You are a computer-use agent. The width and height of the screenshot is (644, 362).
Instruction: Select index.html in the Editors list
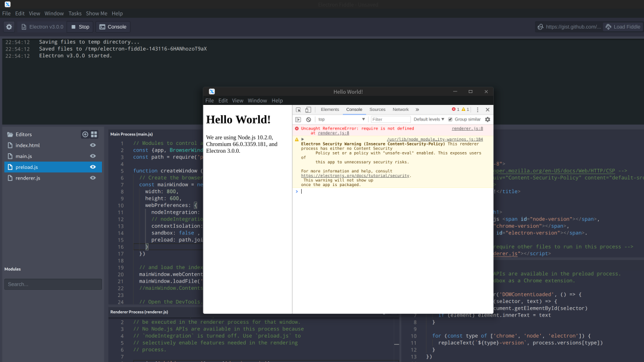click(53, 145)
